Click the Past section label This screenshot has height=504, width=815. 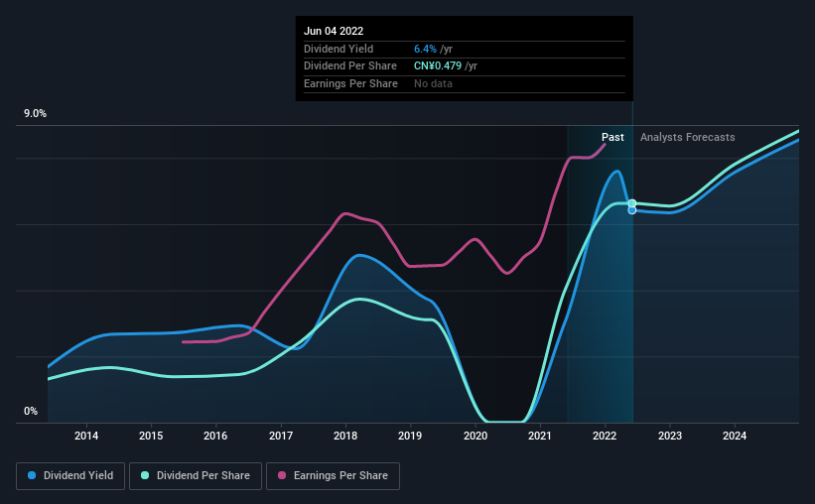point(612,137)
